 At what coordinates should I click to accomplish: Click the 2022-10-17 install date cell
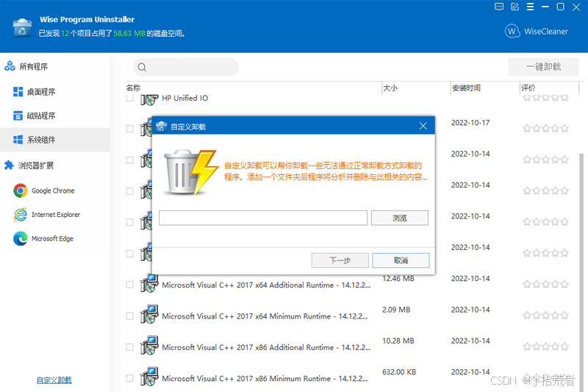click(x=470, y=123)
